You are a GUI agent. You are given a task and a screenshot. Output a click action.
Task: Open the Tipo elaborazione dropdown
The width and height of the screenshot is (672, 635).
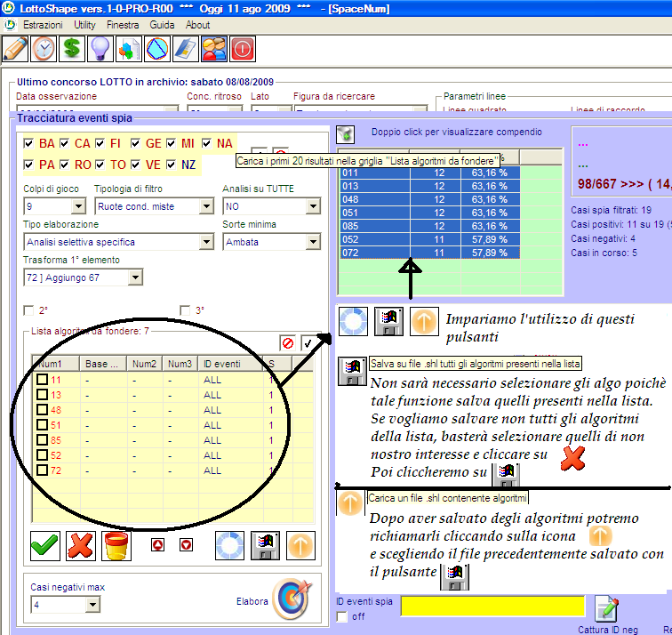click(x=206, y=242)
